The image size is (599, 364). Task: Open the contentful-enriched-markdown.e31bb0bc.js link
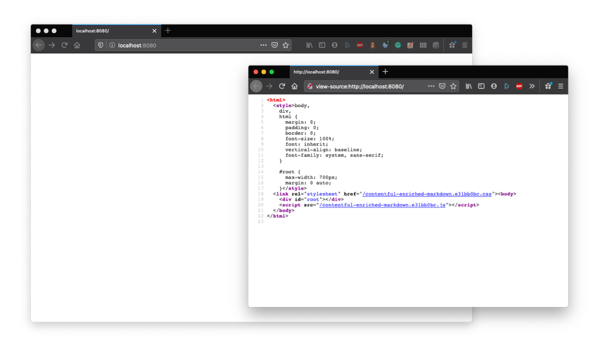pyautogui.click(x=381, y=204)
